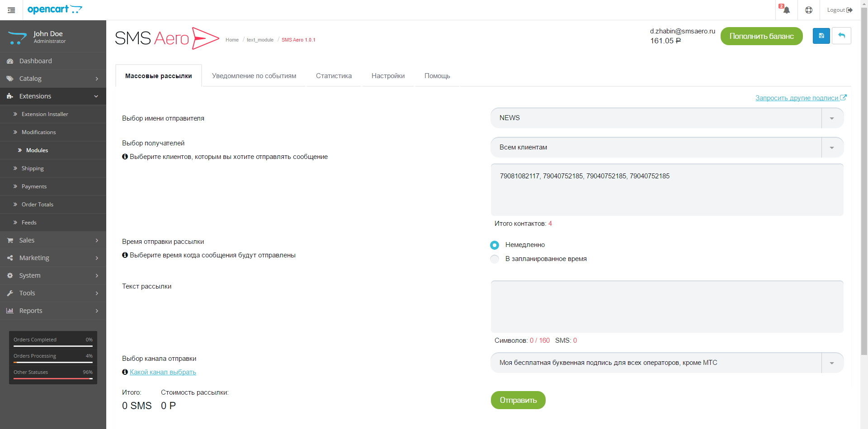Open Shipping in sidebar

tap(53, 168)
